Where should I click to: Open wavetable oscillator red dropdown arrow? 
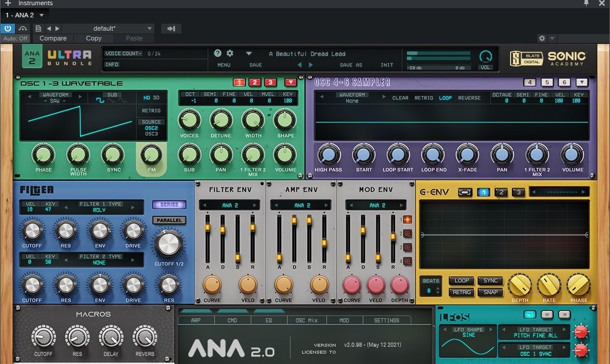tap(290, 83)
